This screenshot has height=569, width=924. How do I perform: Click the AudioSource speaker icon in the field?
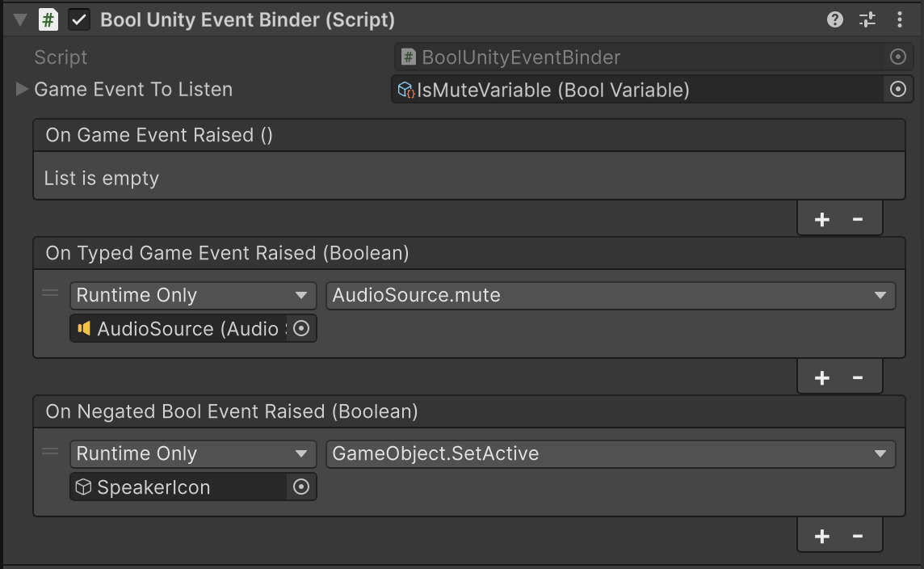click(x=86, y=328)
